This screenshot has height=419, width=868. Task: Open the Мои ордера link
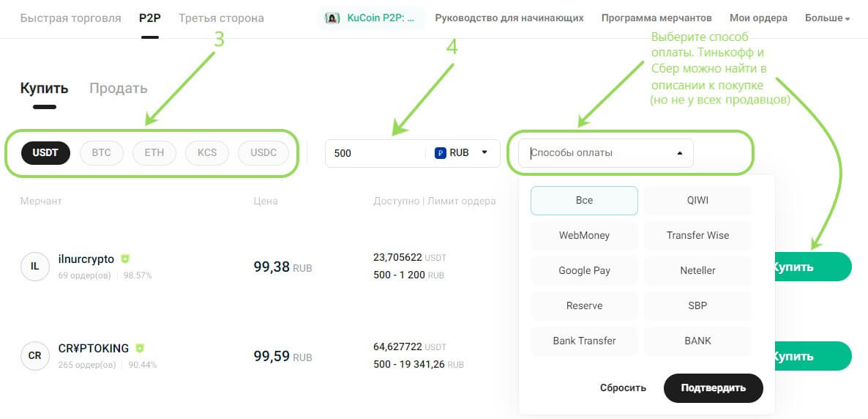click(758, 18)
